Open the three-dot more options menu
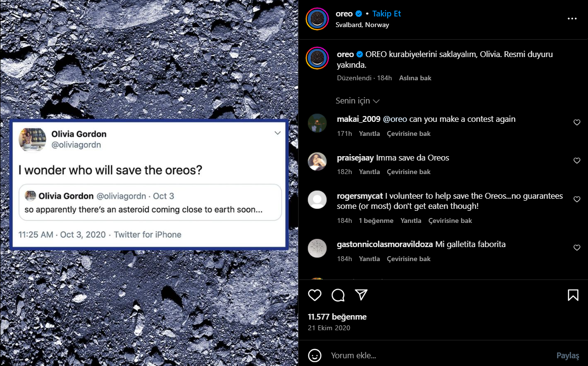This screenshot has width=588, height=366. (572, 19)
